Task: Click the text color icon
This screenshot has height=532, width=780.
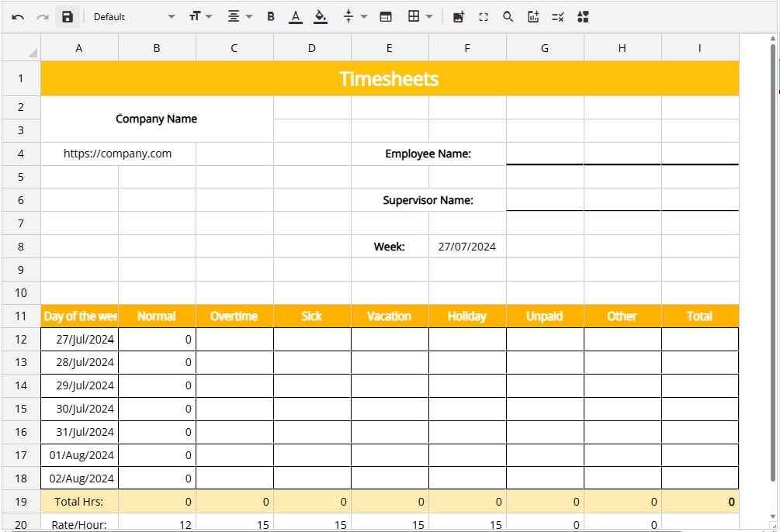Action: 295,17
